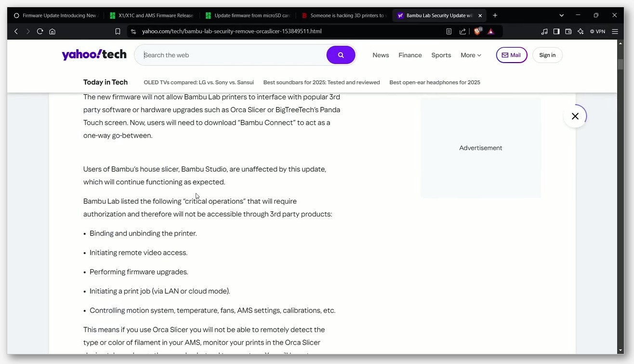Viewport: 634px width, 364px height.
Task: Expand the More navigation dropdown
Action: click(471, 55)
